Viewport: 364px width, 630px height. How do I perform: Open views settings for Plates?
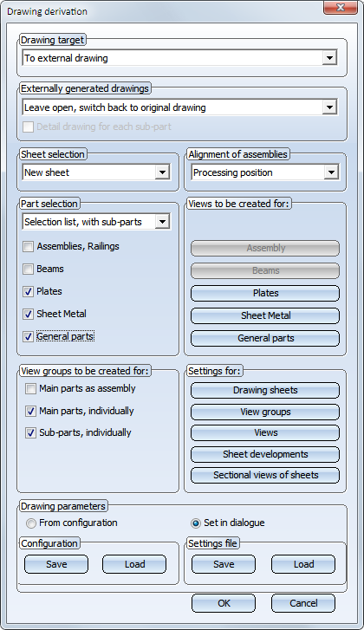point(265,293)
